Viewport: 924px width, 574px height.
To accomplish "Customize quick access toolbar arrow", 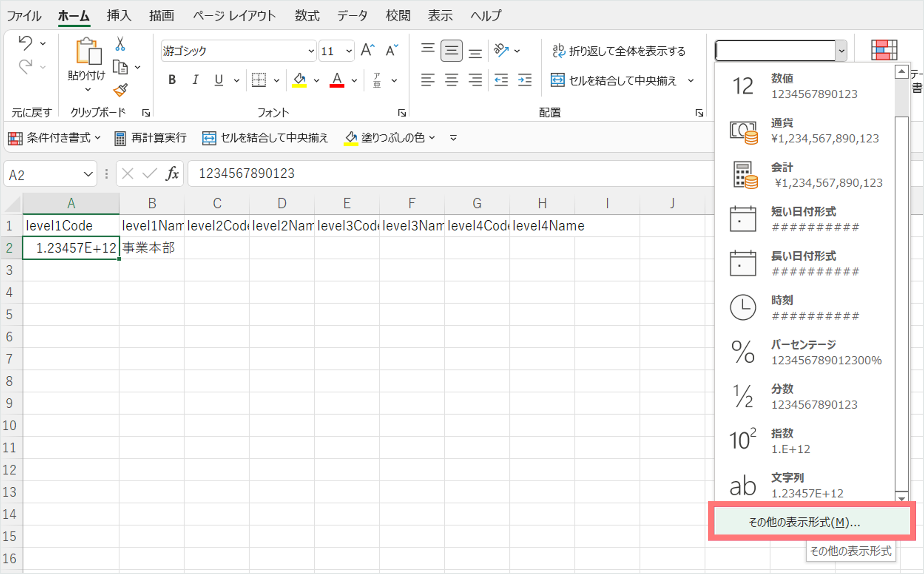I will pos(453,138).
